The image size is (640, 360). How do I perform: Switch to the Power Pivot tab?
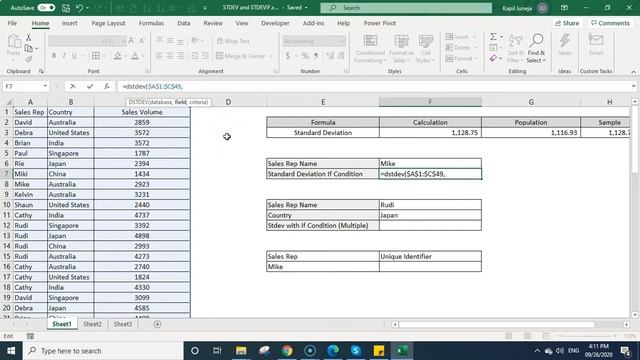[380, 23]
